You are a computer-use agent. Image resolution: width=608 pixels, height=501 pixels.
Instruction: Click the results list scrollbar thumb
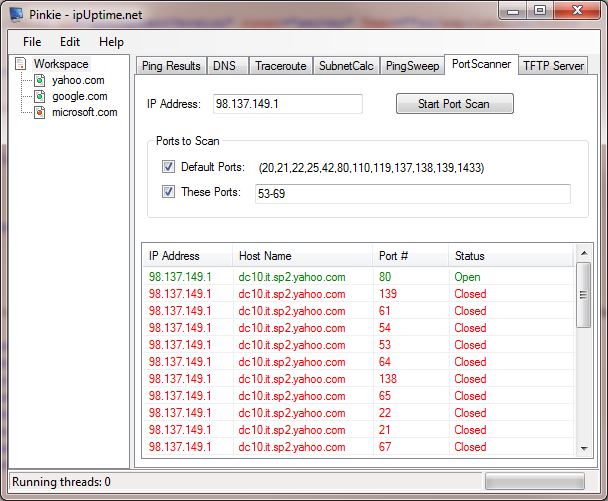(x=583, y=295)
